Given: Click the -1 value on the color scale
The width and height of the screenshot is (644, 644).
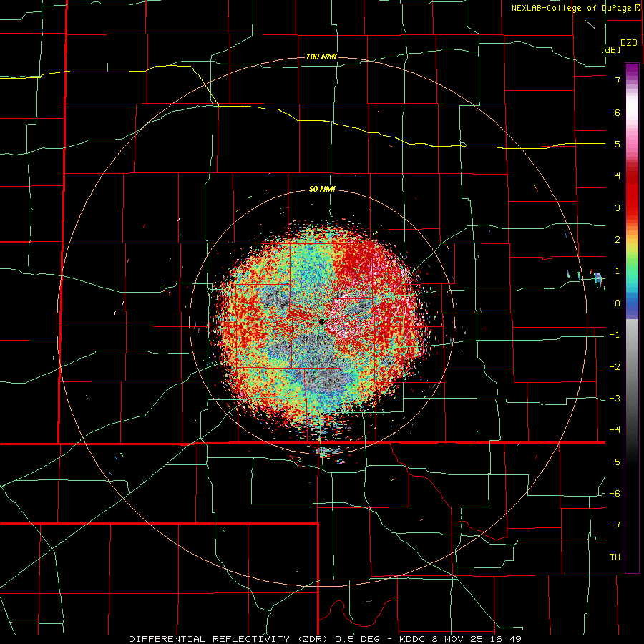Looking at the screenshot, I should (615, 335).
